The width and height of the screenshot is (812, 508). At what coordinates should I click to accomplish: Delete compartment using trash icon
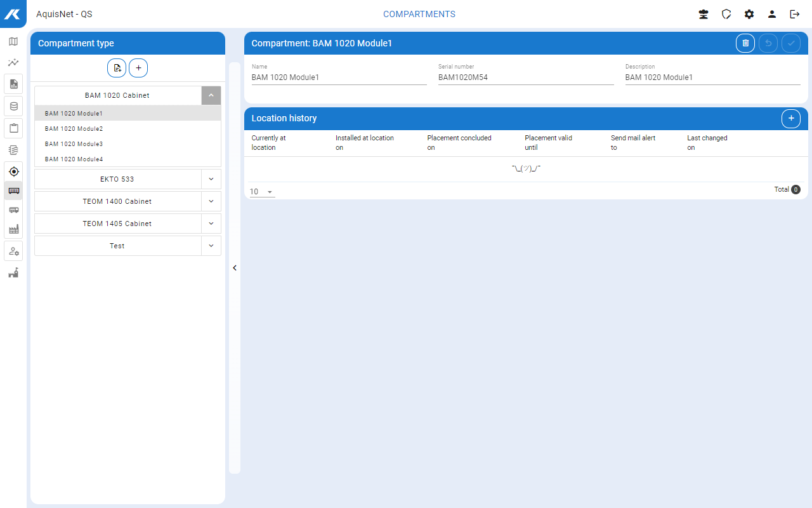[745, 43]
